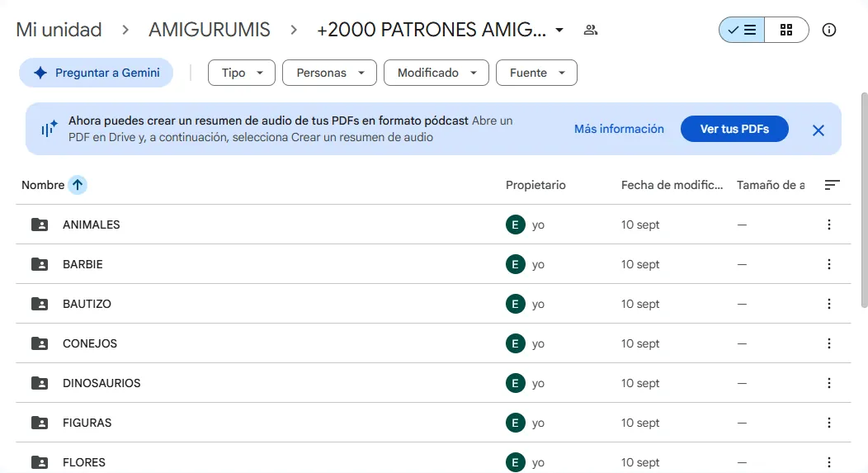This screenshot has width=868, height=473.
Task: Select the DINOSAURIOS folder name
Action: point(101,383)
